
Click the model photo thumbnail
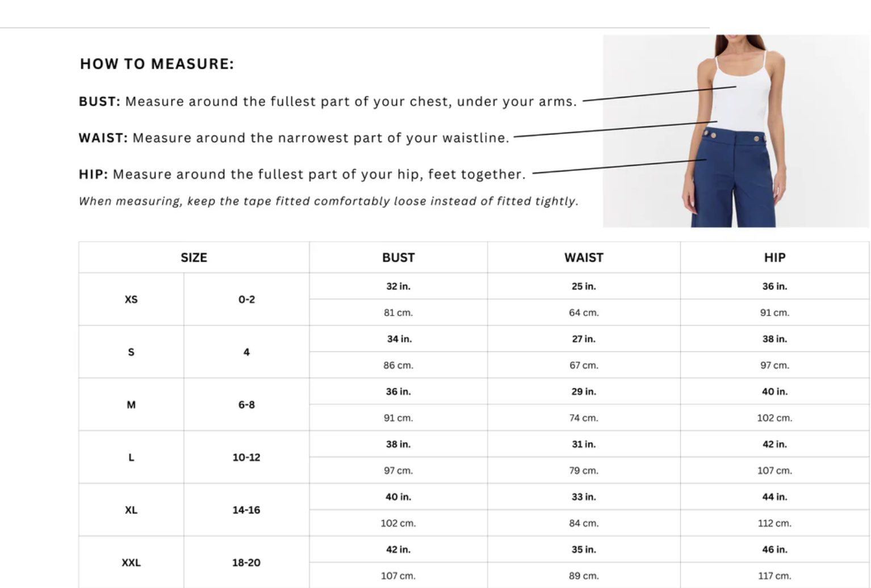pyautogui.click(x=736, y=131)
